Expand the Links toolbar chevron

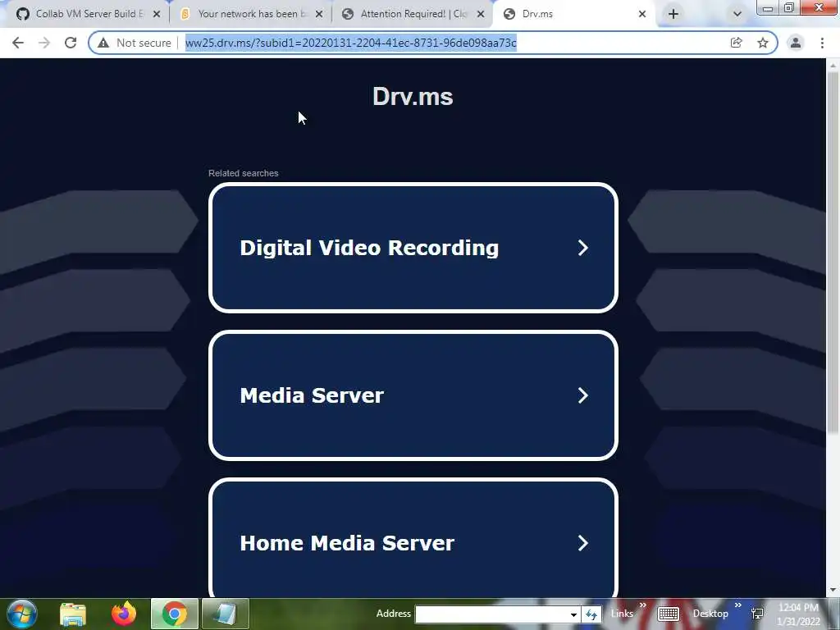coord(643,605)
